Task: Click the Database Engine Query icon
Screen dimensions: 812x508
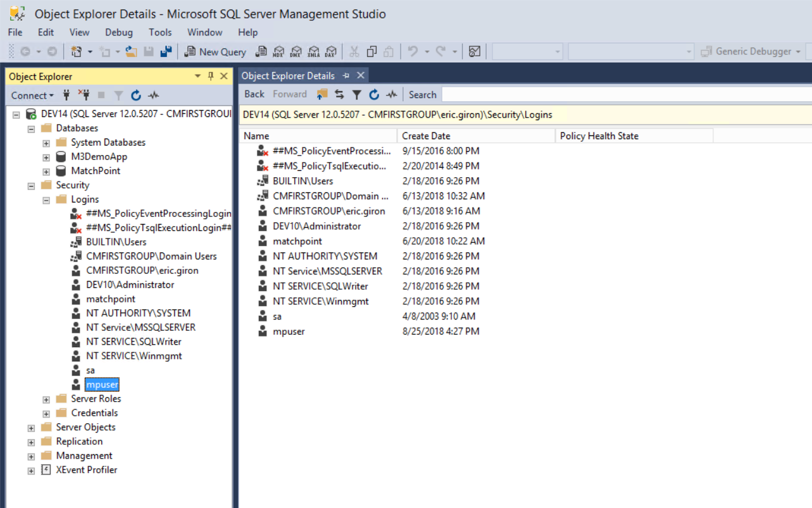Action: click(x=260, y=52)
